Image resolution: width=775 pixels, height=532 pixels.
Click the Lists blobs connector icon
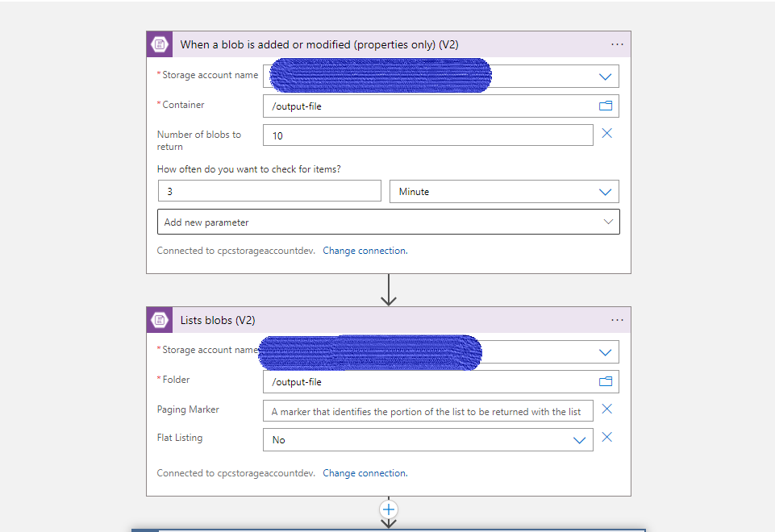coord(160,320)
